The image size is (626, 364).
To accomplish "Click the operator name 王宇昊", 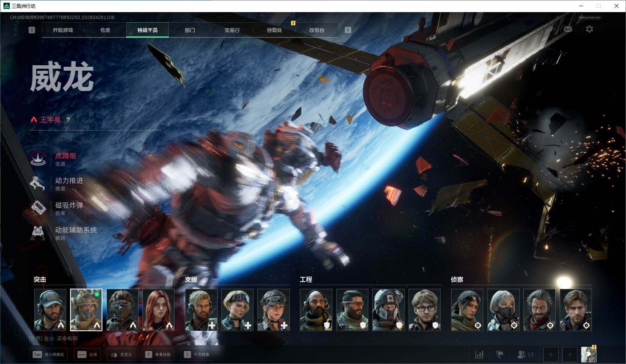I will [x=50, y=120].
